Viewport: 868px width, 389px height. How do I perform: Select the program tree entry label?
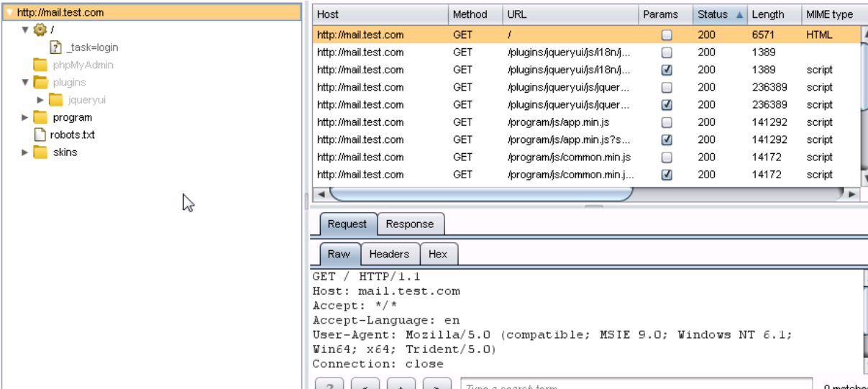[72, 117]
